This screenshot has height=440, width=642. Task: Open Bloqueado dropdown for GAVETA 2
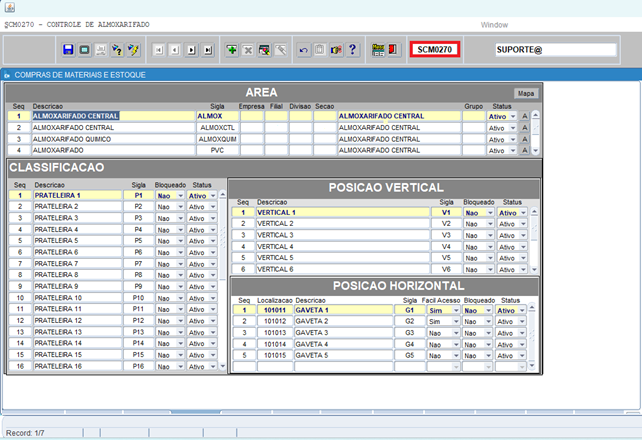488,322
